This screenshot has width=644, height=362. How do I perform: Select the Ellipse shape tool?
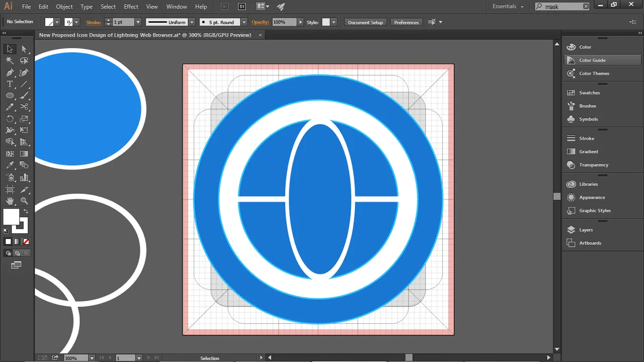click(10, 96)
